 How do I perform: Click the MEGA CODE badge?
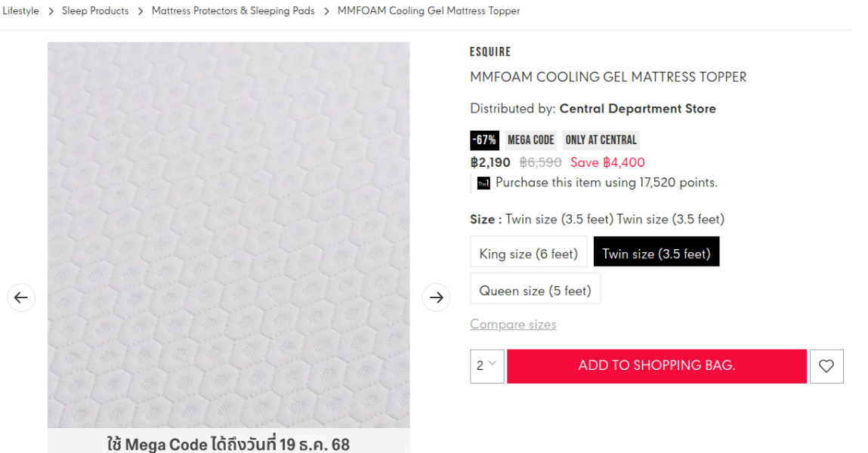[530, 140]
